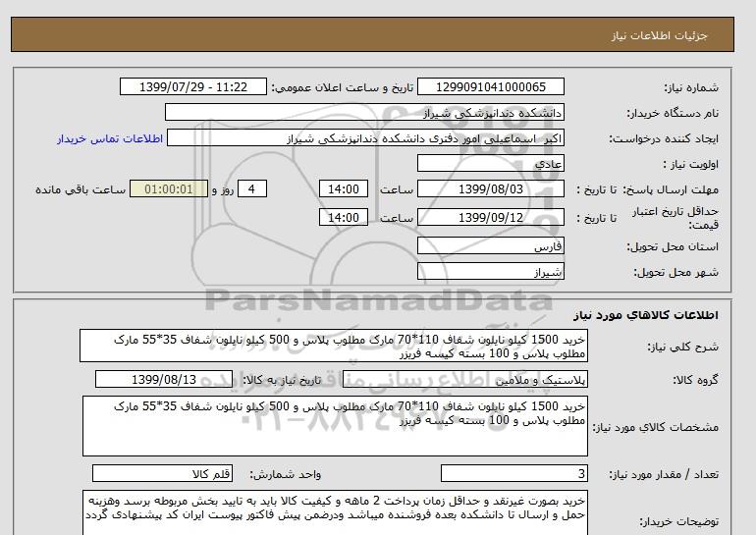Select the need number field 1299091041000065

pyautogui.click(x=490, y=86)
